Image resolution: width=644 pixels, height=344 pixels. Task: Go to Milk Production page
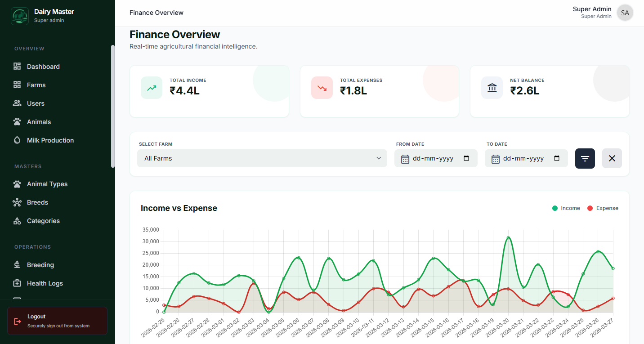pyautogui.click(x=50, y=140)
